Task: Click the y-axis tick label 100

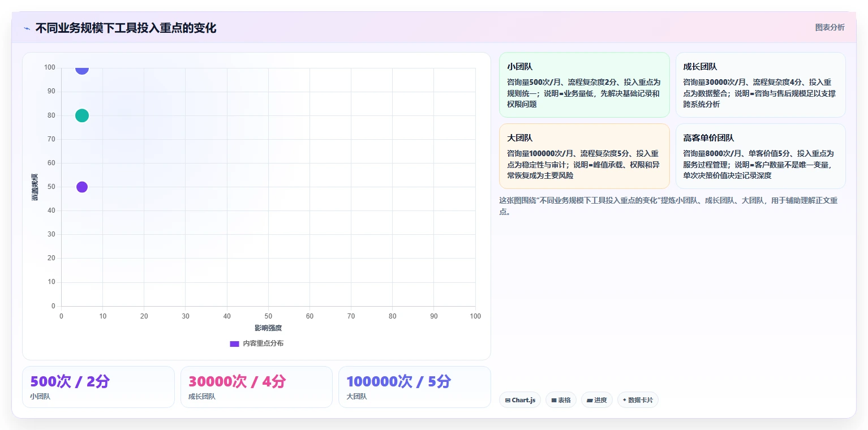Action: coord(50,68)
